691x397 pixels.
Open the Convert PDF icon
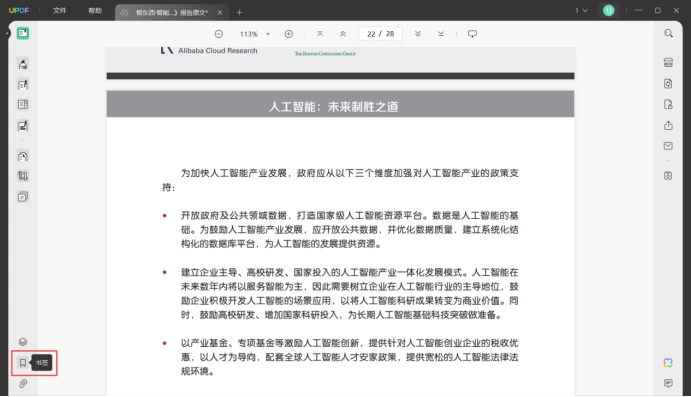pyautogui.click(x=669, y=84)
